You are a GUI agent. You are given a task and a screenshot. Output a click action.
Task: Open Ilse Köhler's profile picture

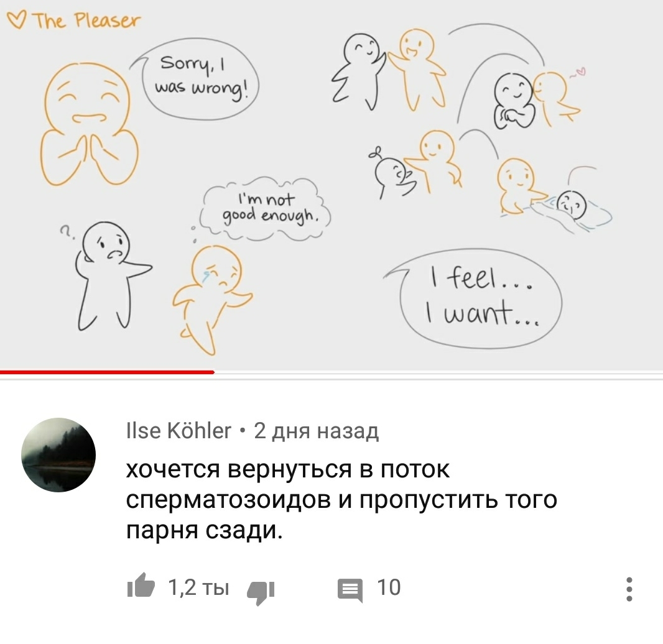[58, 454]
